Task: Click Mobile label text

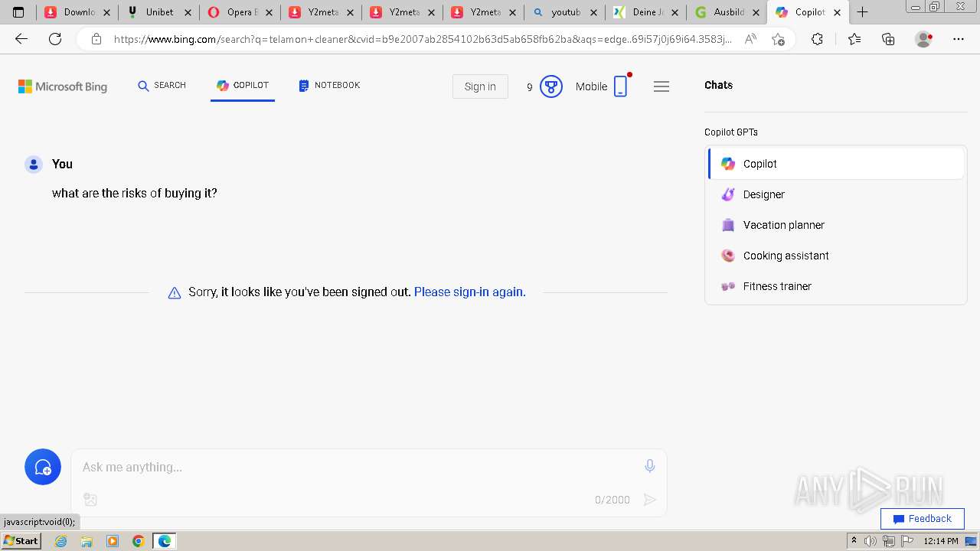Action: (591, 86)
